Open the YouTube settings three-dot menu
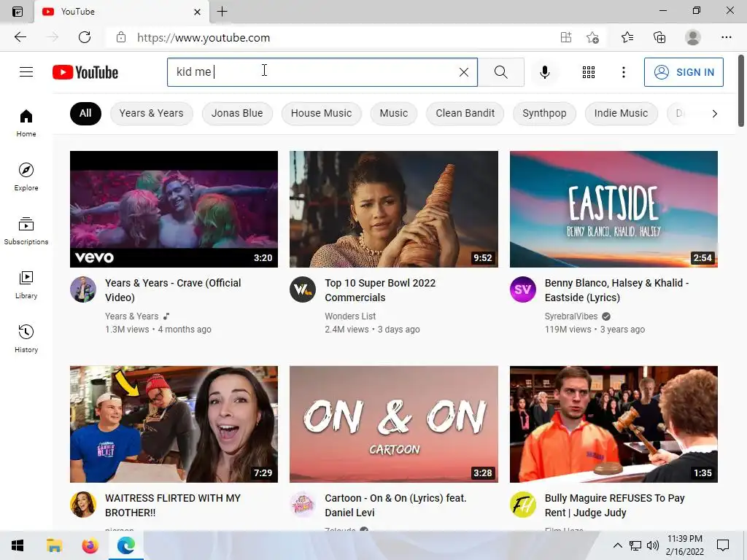 [x=623, y=72]
